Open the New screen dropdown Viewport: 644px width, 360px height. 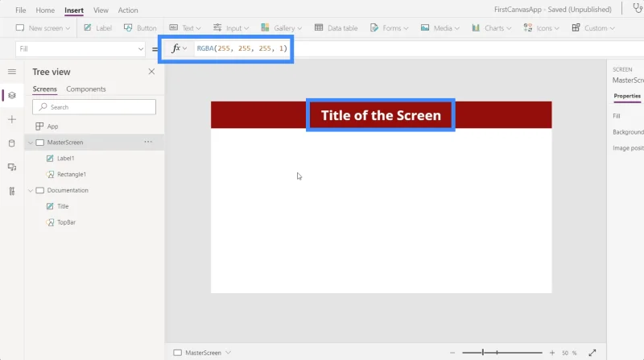tap(43, 28)
